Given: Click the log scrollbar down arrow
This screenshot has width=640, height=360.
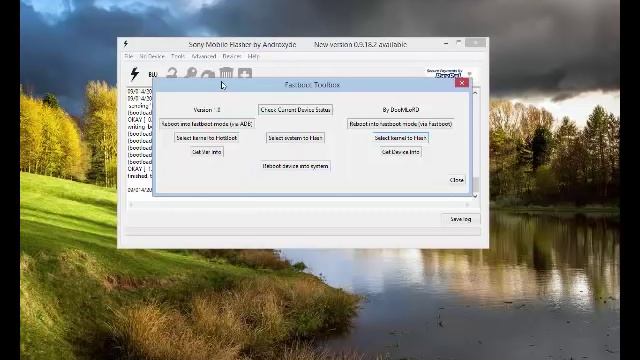Looking at the screenshot, I should coord(475,196).
